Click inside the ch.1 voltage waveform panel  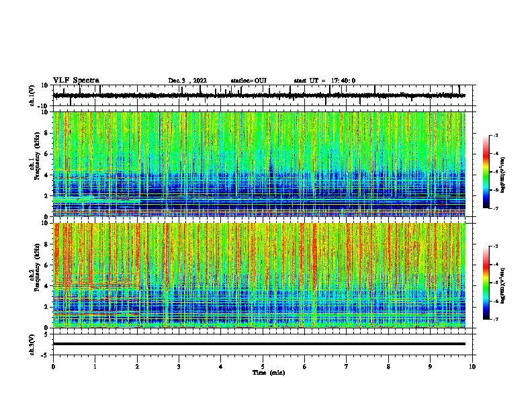coord(263,95)
